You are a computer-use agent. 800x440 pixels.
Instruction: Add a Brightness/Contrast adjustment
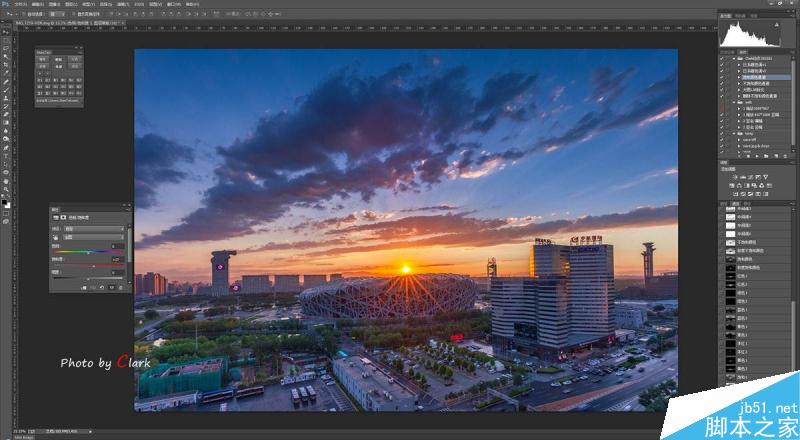(736, 177)
